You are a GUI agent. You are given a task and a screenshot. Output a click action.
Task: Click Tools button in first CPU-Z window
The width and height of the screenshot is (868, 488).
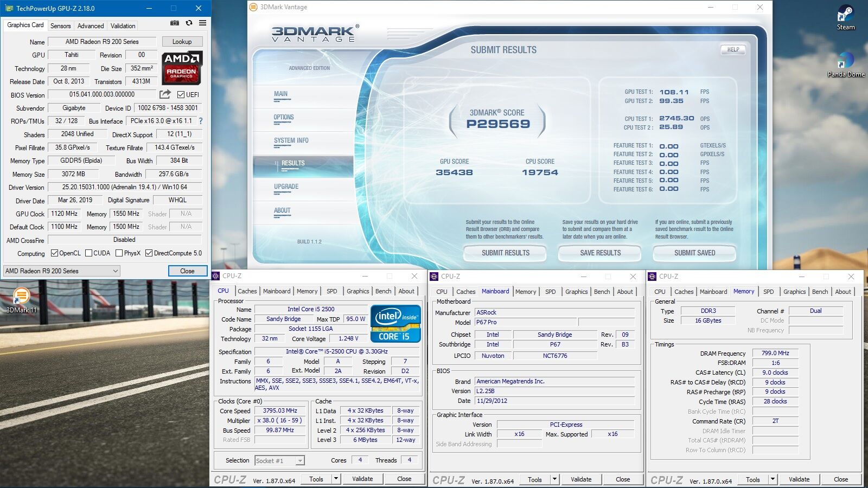coord(316,479)
